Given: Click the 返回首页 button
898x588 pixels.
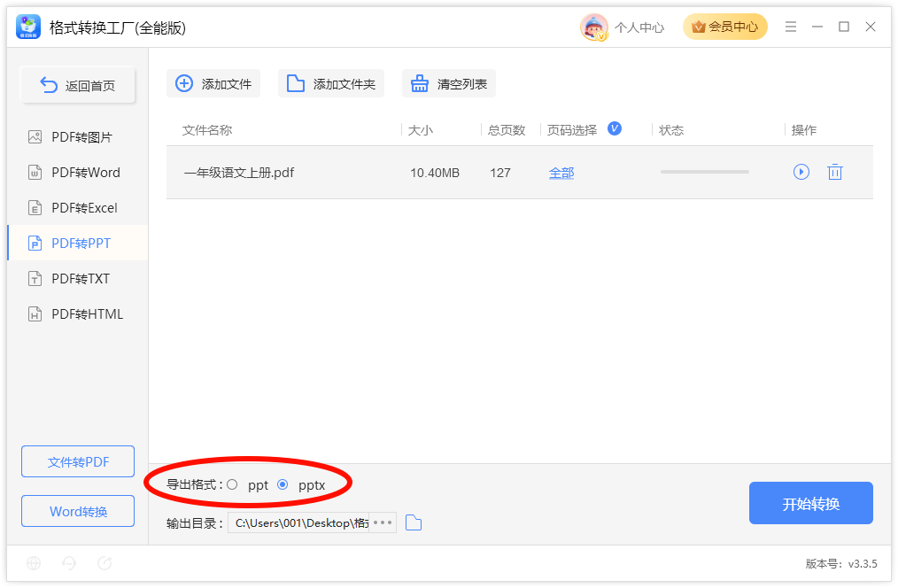Looking at the screenshot, I should [x=78, y=85].
